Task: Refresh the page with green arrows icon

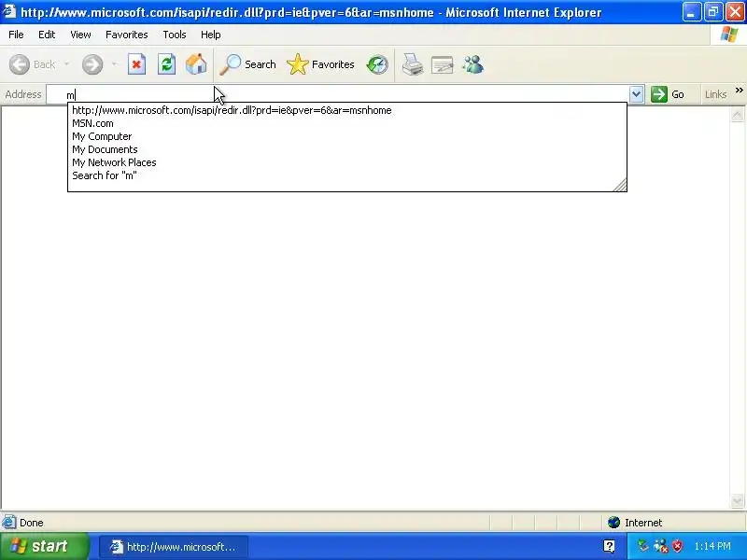Action: click(167, 64)
